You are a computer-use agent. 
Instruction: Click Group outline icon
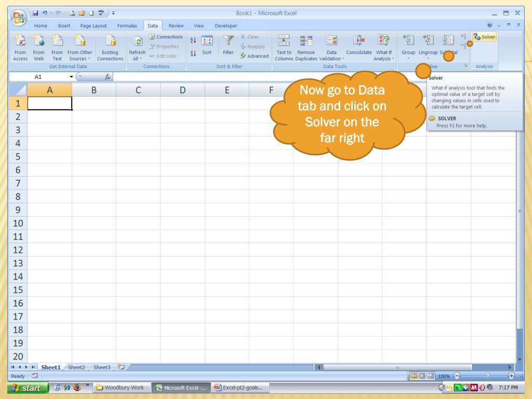408,41
